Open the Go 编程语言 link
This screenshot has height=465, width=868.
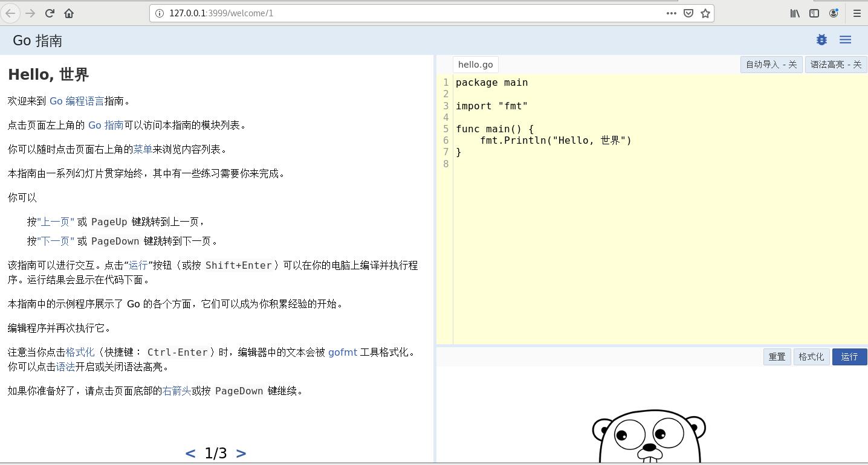77,101
